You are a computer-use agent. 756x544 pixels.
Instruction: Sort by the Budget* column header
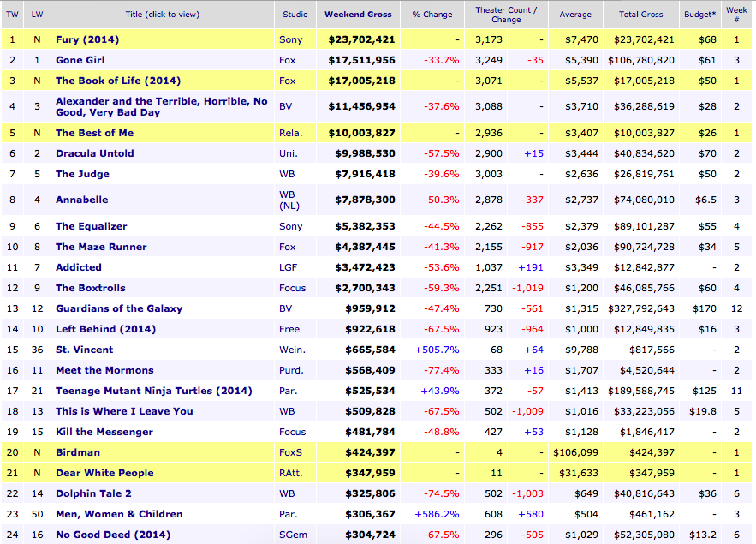(700, 15)
